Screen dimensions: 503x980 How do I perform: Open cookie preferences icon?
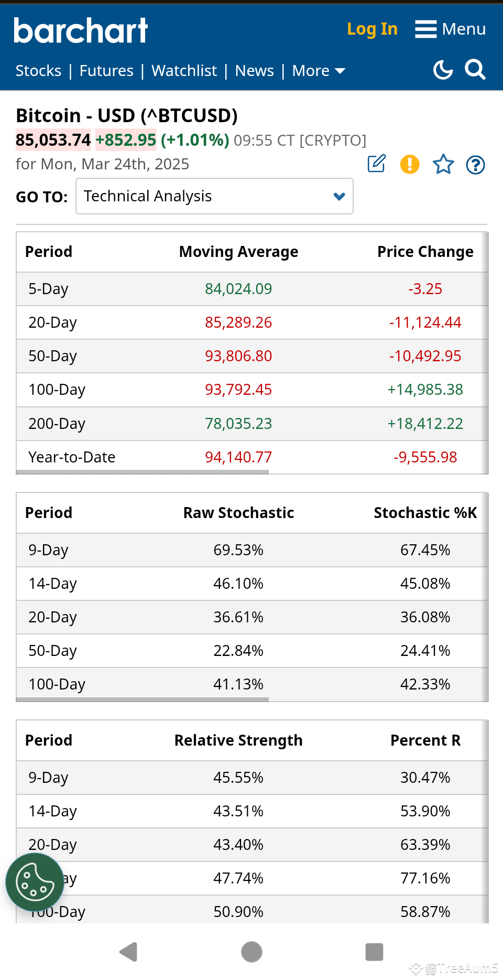pyautogui.click(x=35, y=882)
